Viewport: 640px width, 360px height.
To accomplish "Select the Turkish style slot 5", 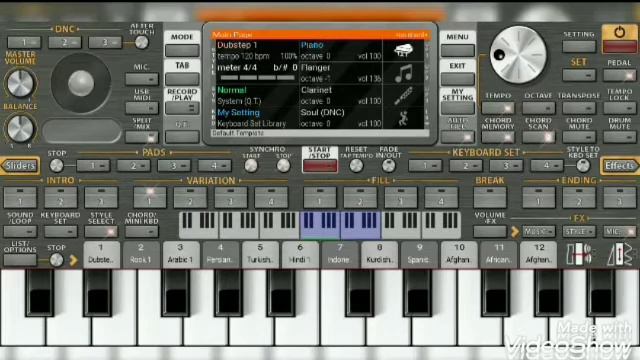I will [x=260, y=254].
